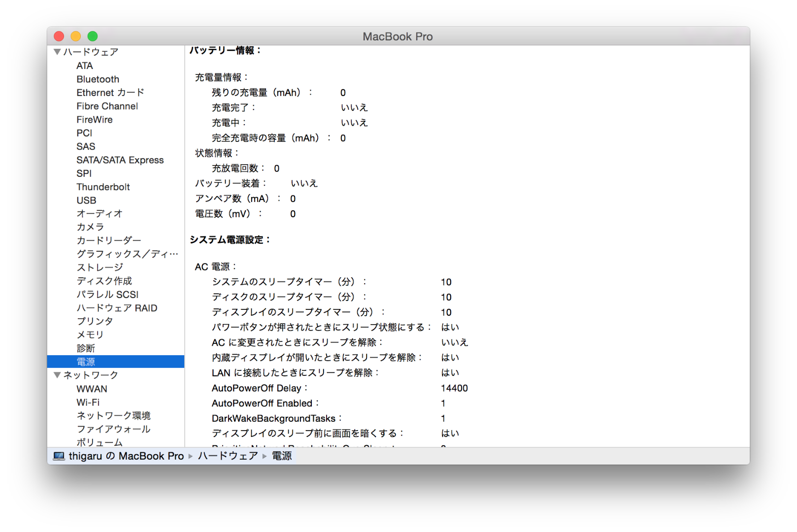Viewport: 797px width, 532px height.
Task: Click the バッテリー情報 heading
Action: 226,50
